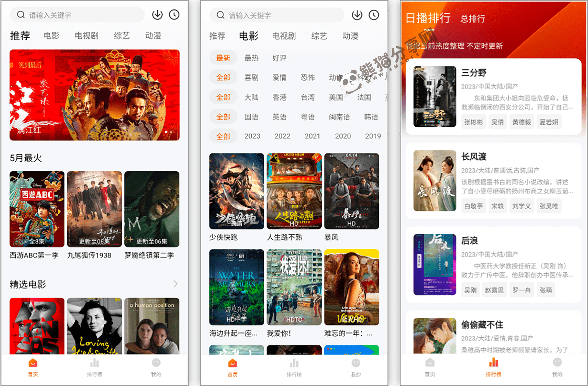Viewport: 588px width, 386px height.
Task: Tap 排行榜 ranking icon in left screen
Action: pos(94,363)
